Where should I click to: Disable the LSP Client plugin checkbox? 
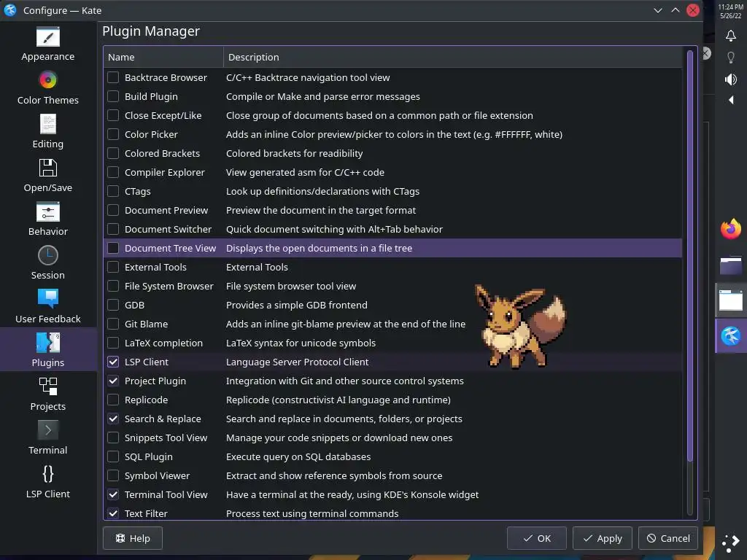[x=113, y=362]
